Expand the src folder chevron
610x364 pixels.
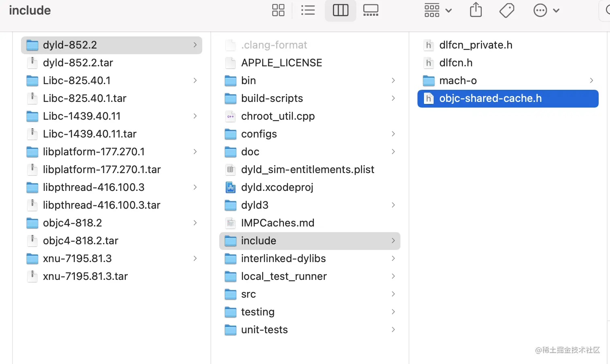pyautogui.click(x=393, y=294)
